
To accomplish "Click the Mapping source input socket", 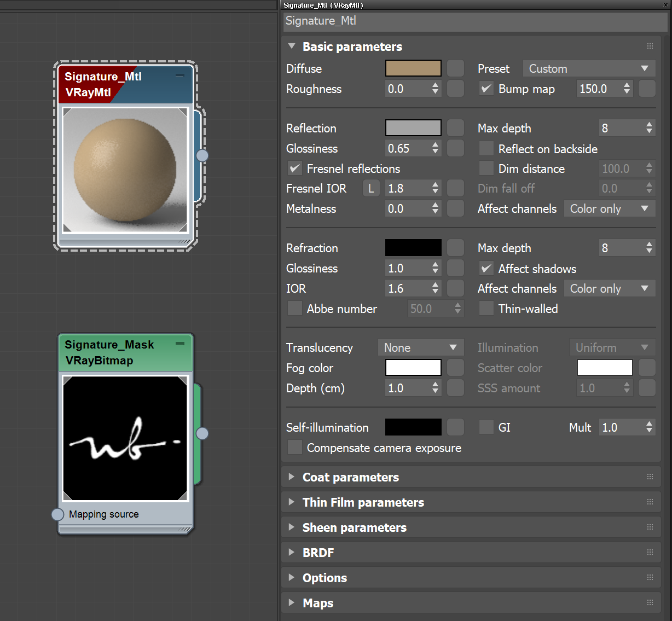I will click(x=57, y=514).
